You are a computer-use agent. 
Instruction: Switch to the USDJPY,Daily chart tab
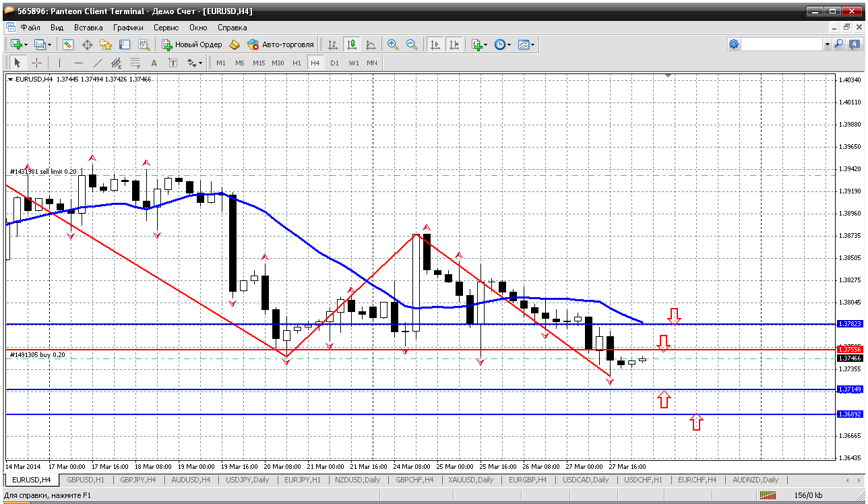click(247, 480)
